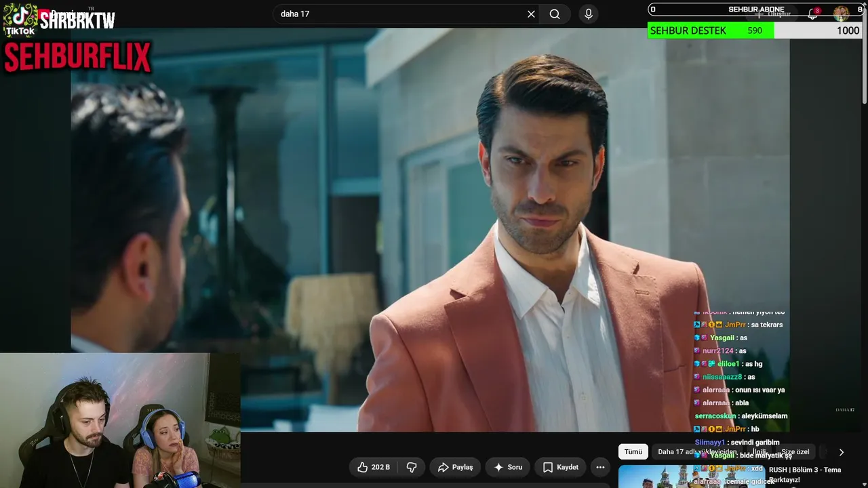The width and height of the screenshot is (868, 488).
Task: Click the chat message "niissaaazz8 : as"
Action: 724,377
